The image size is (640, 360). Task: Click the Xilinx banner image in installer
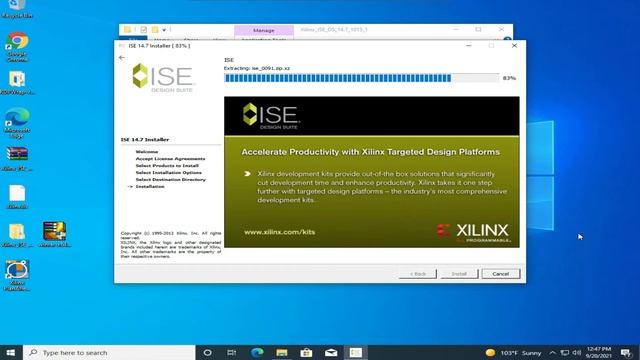[372, 172]
